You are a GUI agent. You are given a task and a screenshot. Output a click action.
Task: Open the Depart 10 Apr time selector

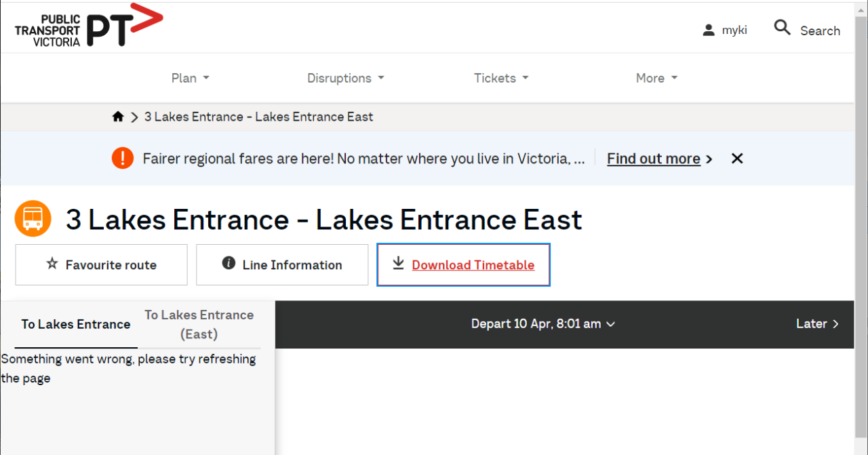pos(542,324)
